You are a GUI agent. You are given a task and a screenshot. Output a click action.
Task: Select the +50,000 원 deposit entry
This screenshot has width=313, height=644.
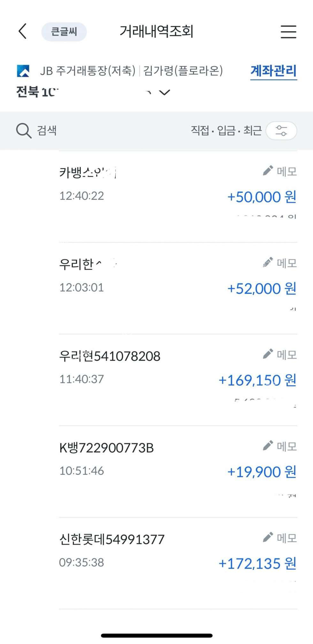[262, 197]
